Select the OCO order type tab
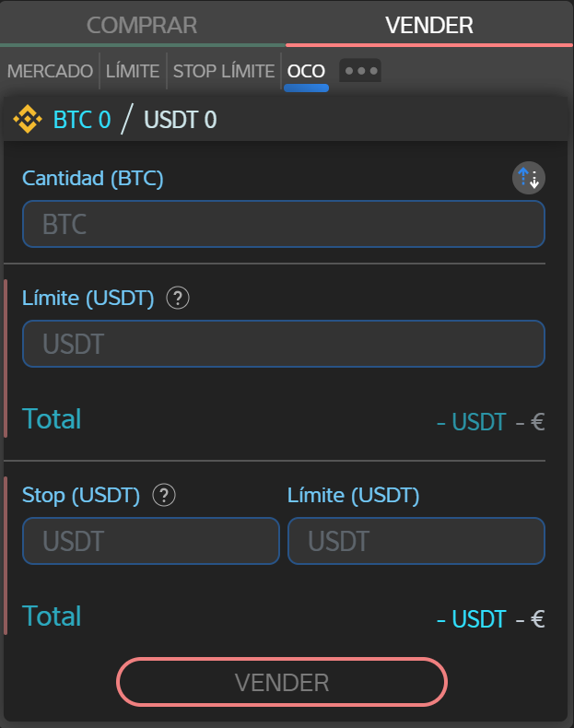574x728 pixels. pyautogui.click(x=306, y=71)
